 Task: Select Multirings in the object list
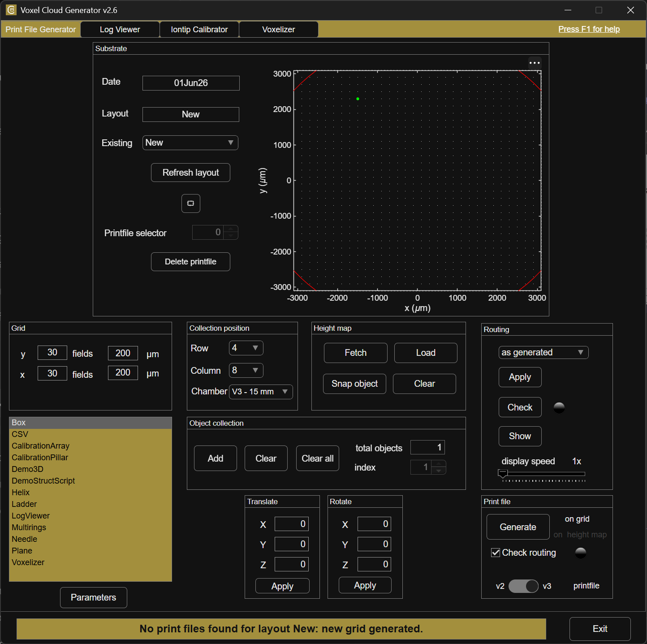point(91,527)
